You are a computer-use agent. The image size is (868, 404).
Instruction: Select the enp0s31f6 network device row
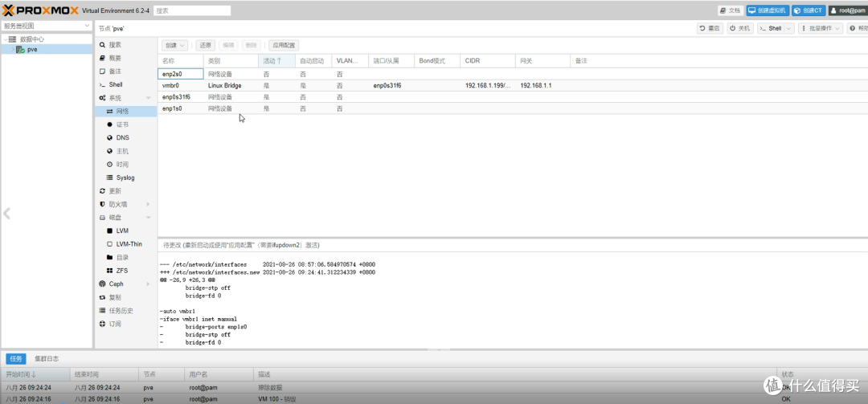[513, 97]
